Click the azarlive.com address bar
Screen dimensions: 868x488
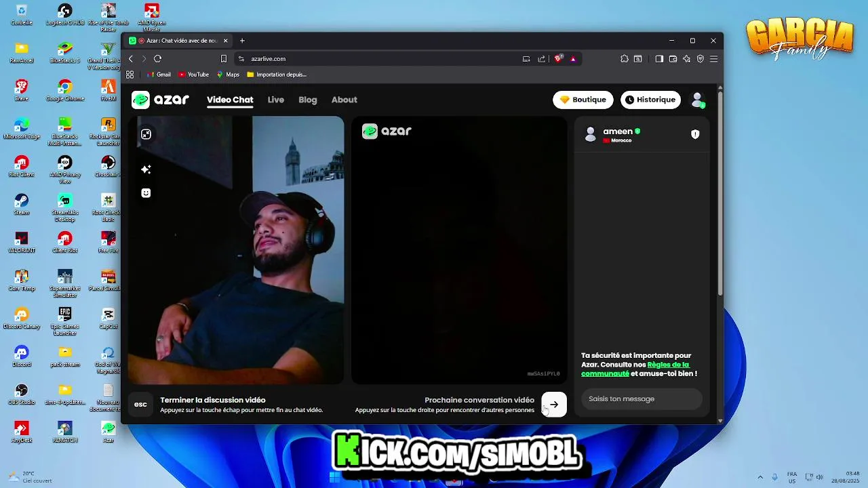(380, 59)
